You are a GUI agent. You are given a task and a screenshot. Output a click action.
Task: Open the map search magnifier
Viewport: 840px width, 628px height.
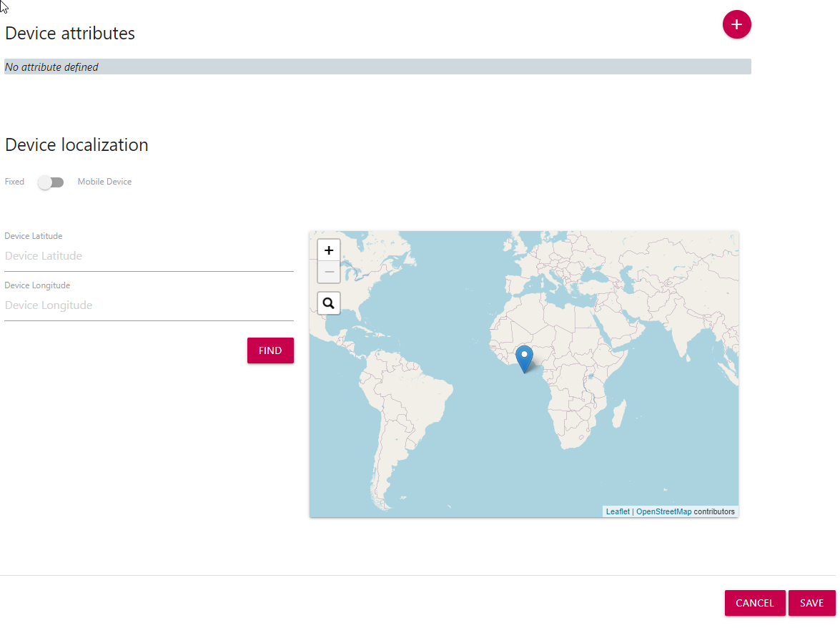(329, 303)
